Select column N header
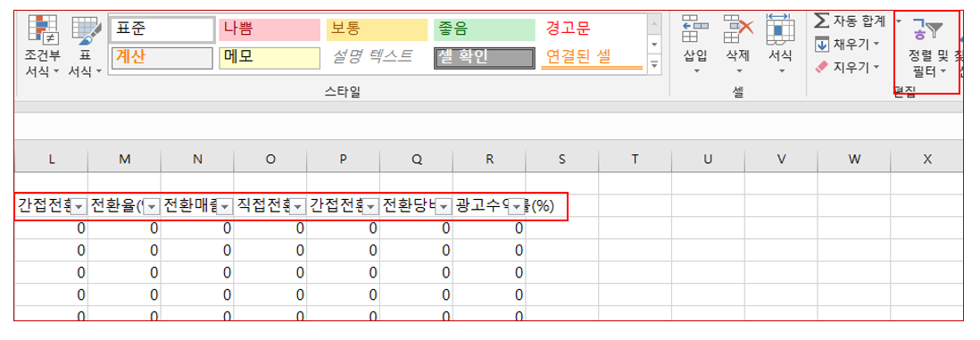The image size is (980, 340). click(x=197, y=160)
